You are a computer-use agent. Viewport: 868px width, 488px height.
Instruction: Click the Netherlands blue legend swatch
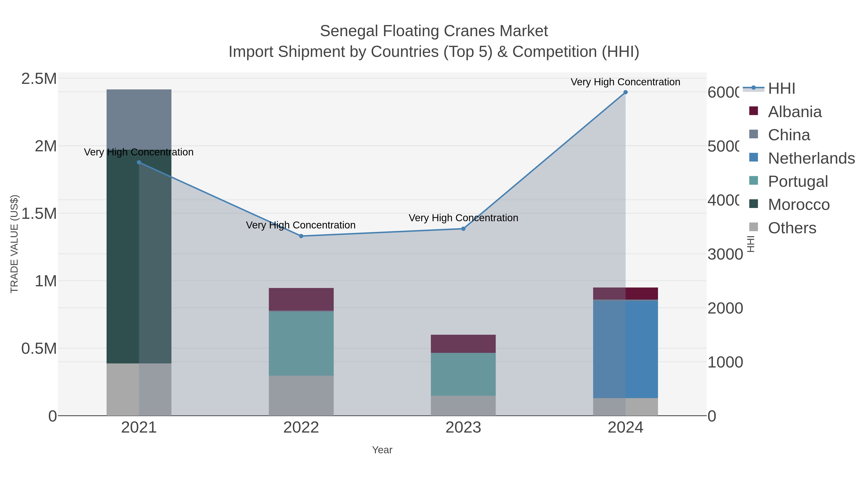[753, 157]
